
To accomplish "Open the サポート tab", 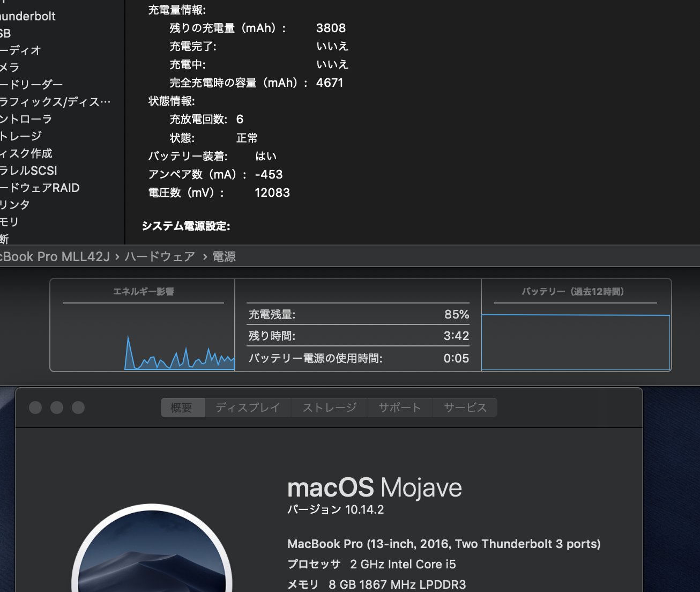I will point(400,408).
